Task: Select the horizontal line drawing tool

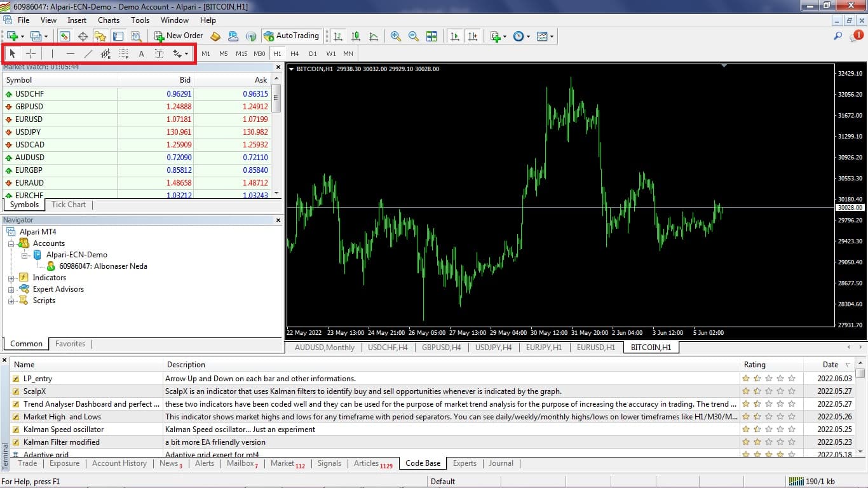Action: 70,54
